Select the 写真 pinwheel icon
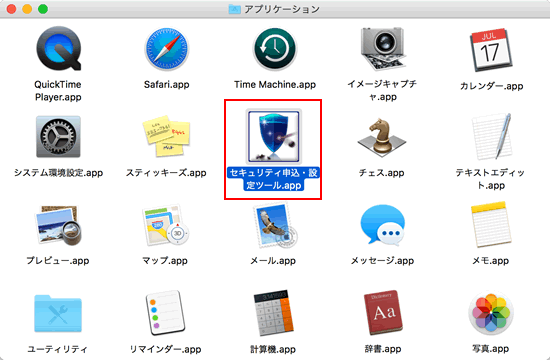 [x=491, y=313]
